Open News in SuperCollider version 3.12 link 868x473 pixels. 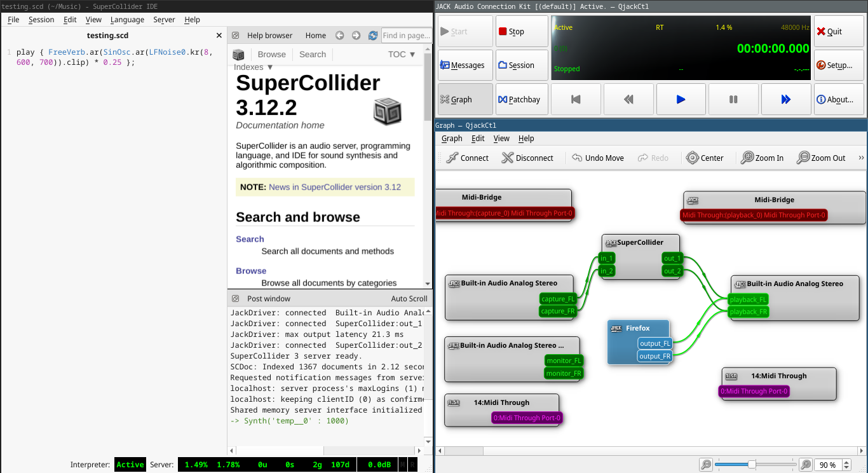tap(334, 187)
